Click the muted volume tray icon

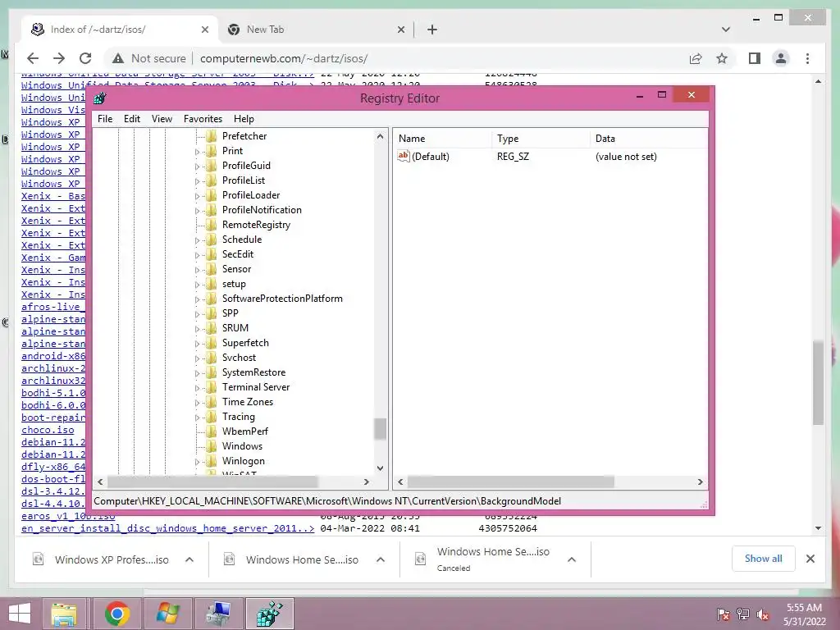point(763,614)
